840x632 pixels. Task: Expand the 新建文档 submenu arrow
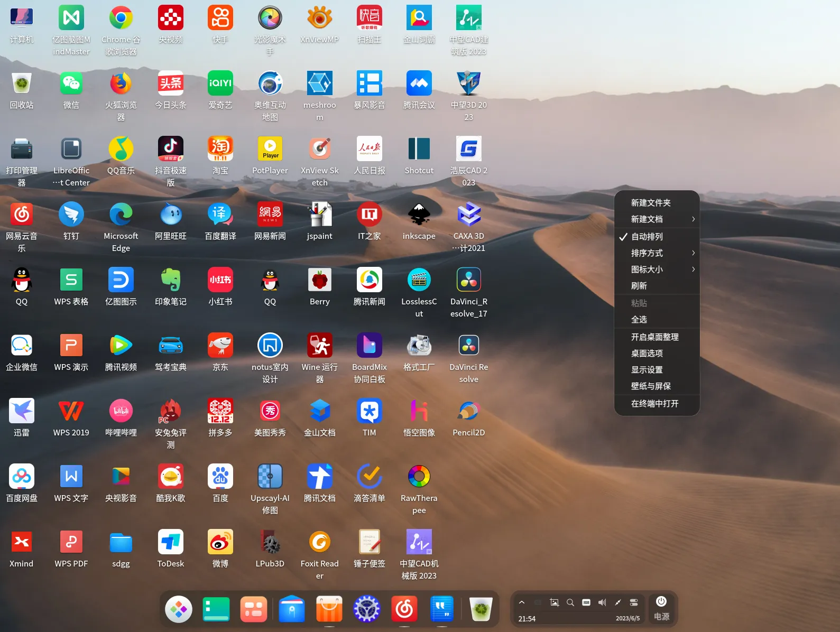click(693, 219)
